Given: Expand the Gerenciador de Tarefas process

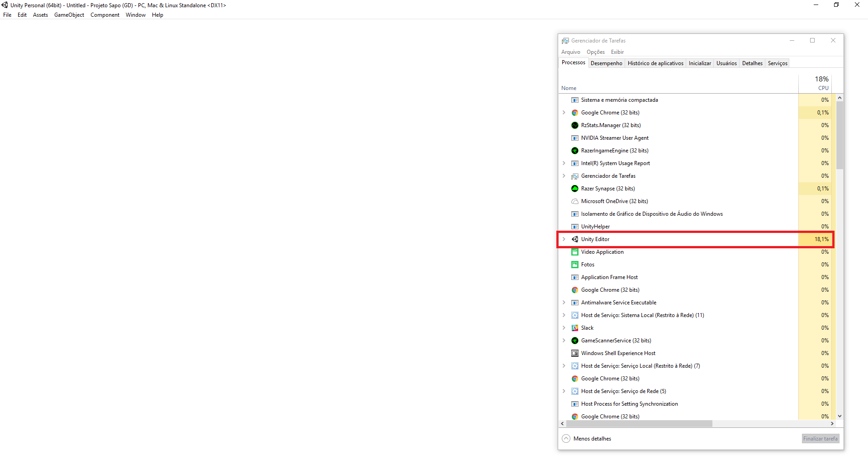Looking at the screenshot, I should click(x=564, y=176).
